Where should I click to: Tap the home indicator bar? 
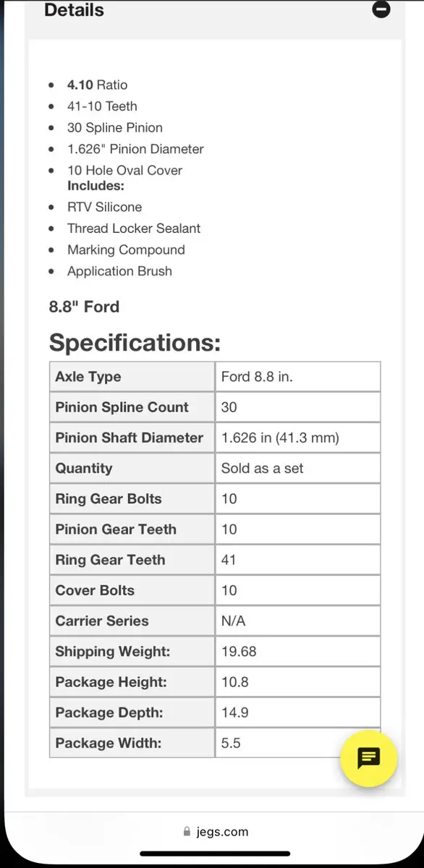pos(212,854)
